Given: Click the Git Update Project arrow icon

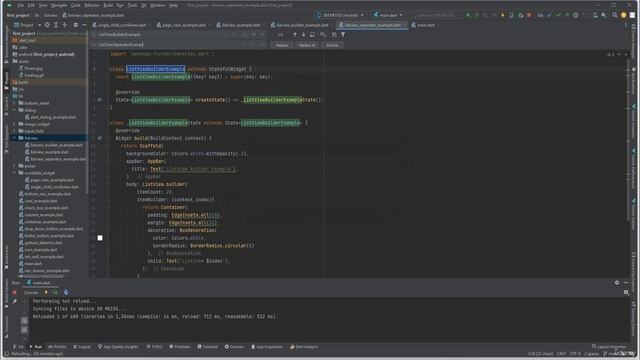Looking at the screenshot, I should pos(549,15).
